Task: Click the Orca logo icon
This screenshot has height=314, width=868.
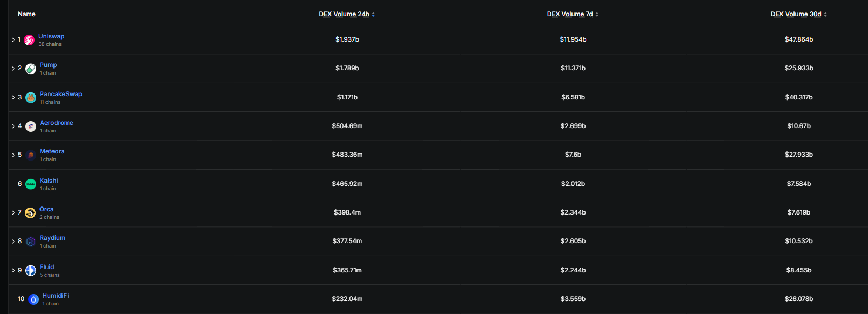Action: (x=30, y=213)
